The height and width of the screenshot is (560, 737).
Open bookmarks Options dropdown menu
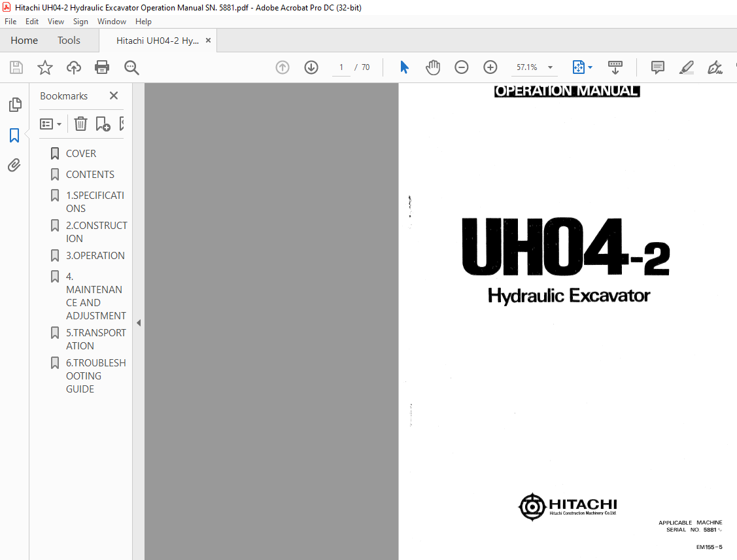pos(51,124)
